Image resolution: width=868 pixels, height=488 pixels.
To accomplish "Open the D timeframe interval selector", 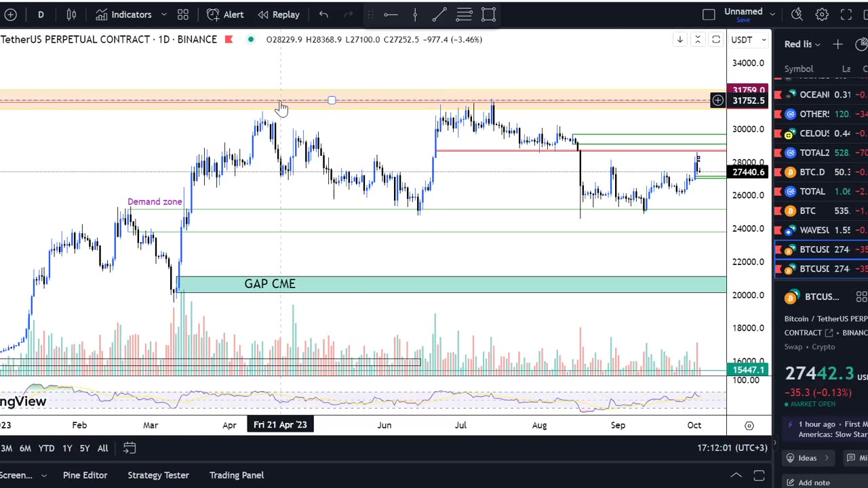I will [x=41, y=14].
